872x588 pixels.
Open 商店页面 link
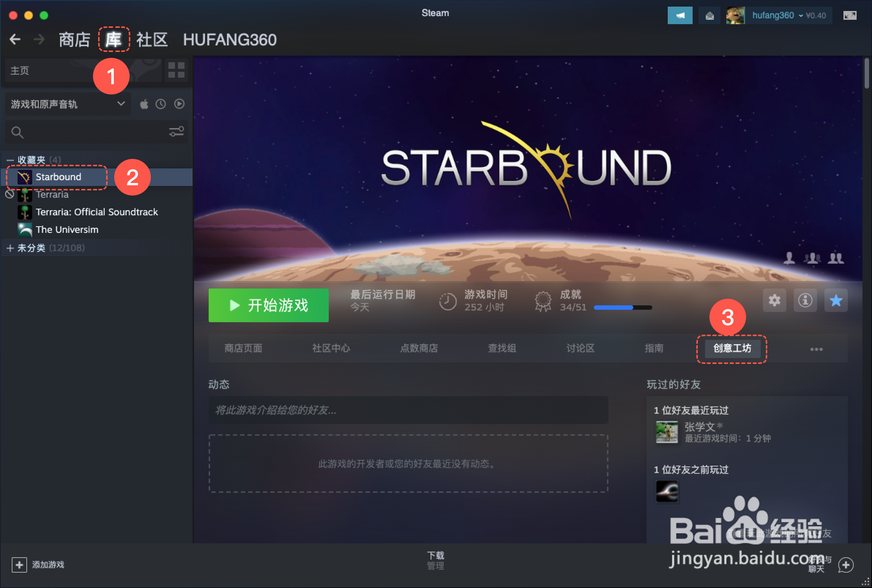coord(243,349)
